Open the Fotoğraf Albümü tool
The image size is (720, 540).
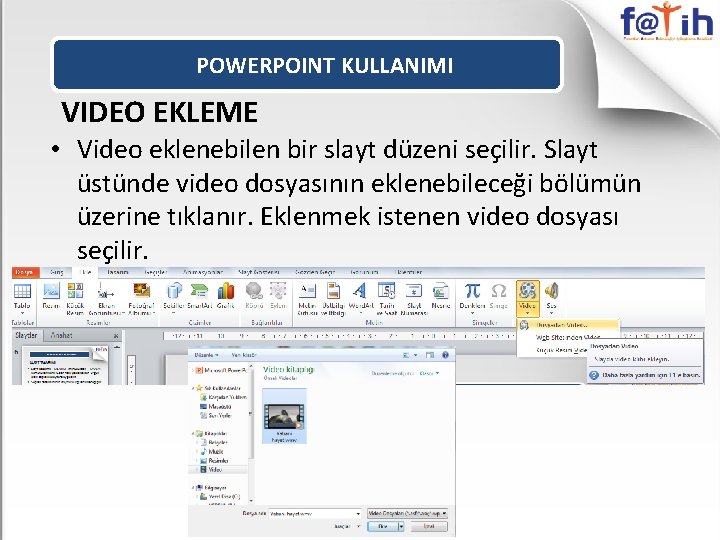pyautogui.click(x=141, y=298)
